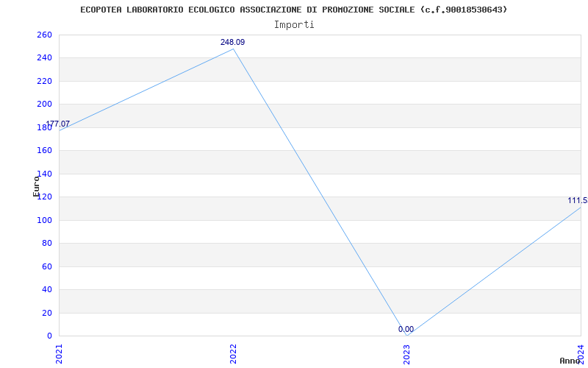Click x-axis year label 2021

coord(59,354)
